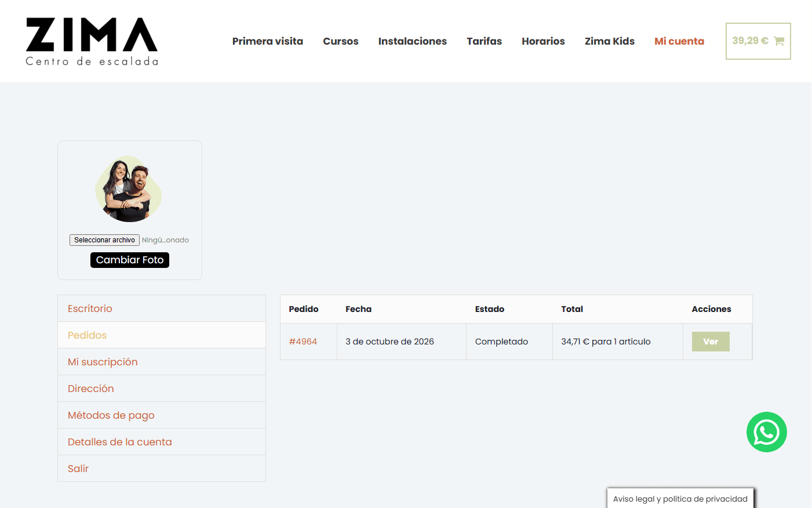Go to Cursos page
This screenshot has width=812, height=508.
pos(341,41)
